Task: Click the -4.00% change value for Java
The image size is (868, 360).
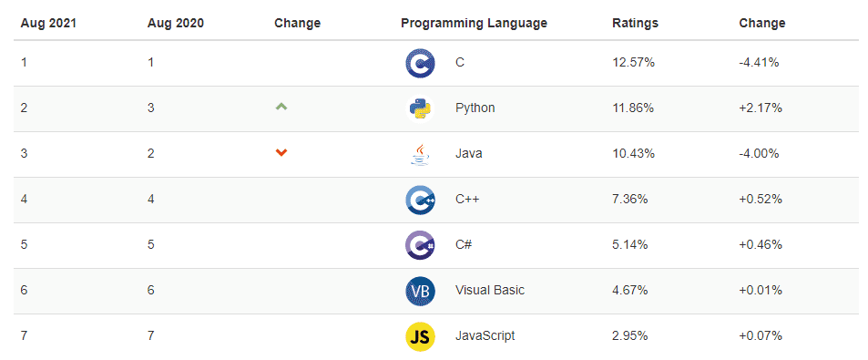Action: [759, 153]
